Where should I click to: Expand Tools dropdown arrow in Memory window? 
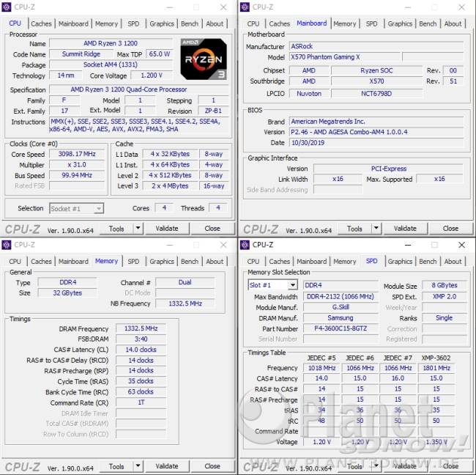[138, 466]
